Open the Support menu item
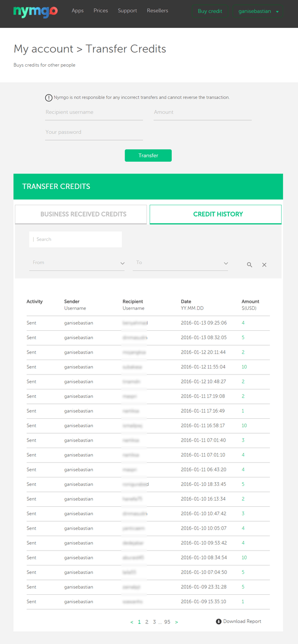Viewport: 298px width, 644px height. [x=127, y=10]
